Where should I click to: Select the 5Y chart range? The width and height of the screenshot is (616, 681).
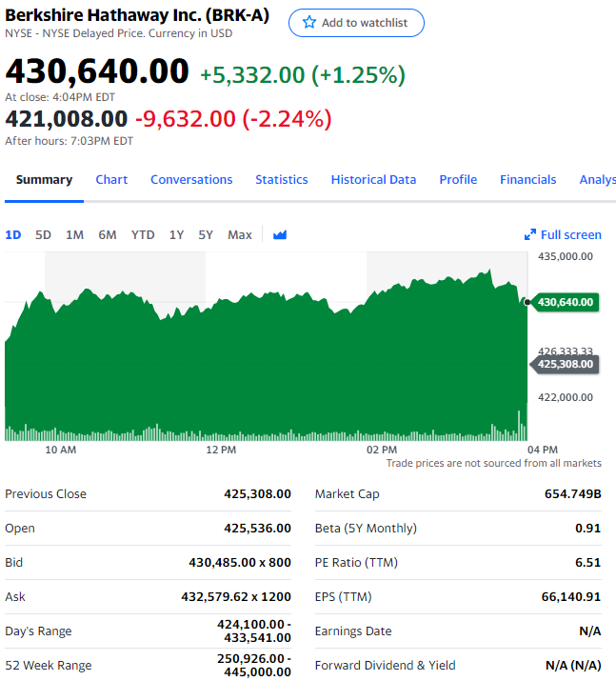tap(206, 235)
